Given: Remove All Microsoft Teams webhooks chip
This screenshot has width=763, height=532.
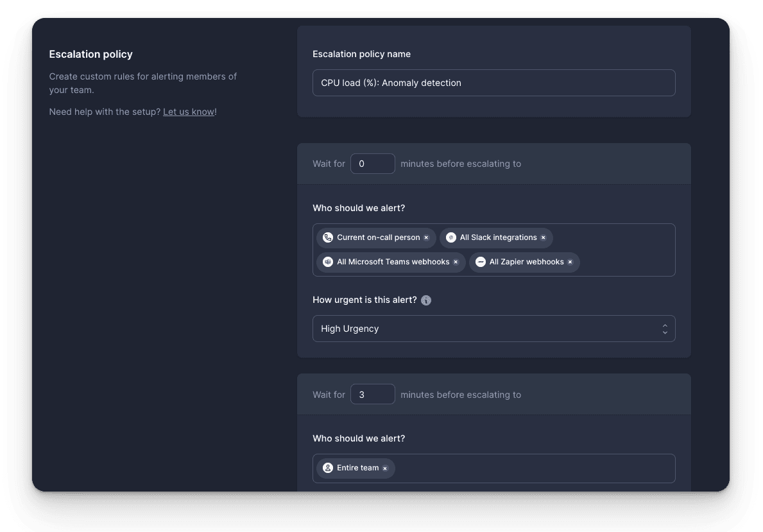Looking at the screenshot, I should point(456,262).
